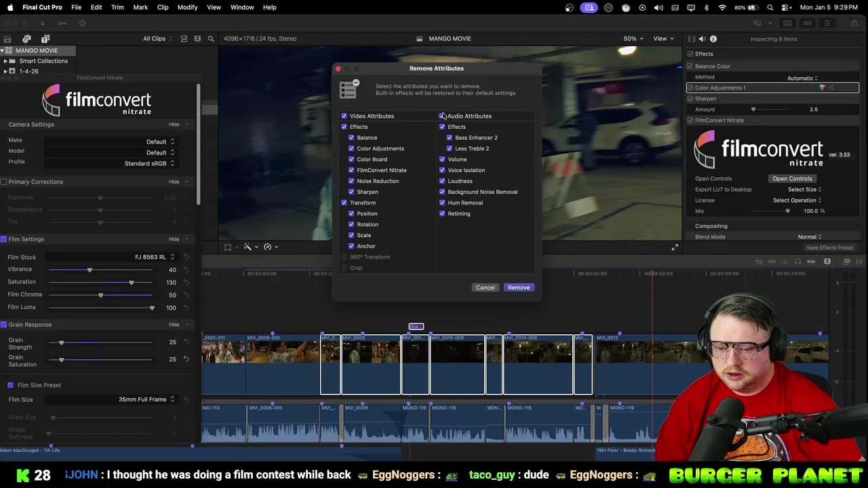Open the Modify menu
The image size is (868, 488).
(x=187, y=7)
